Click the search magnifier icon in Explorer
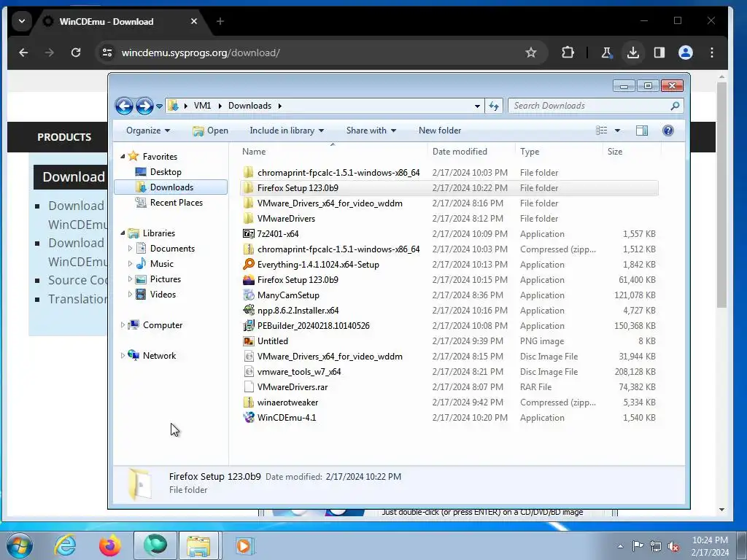 pos(675,106)
